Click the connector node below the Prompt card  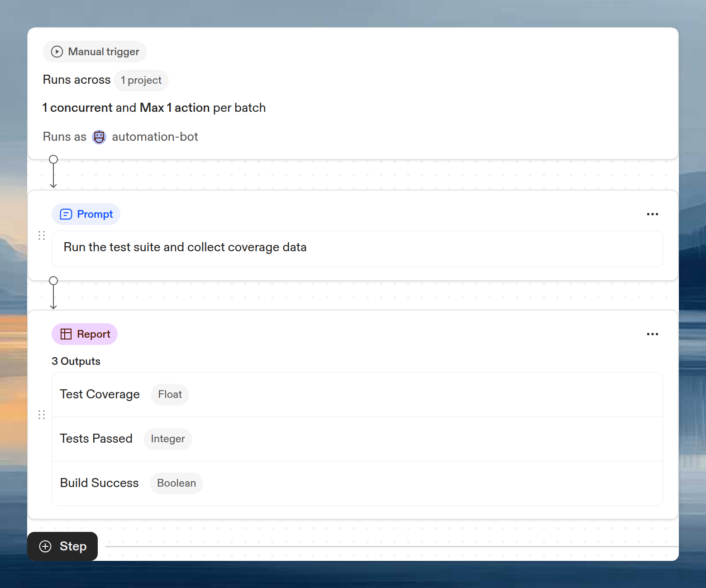click(x=53, y=281)
